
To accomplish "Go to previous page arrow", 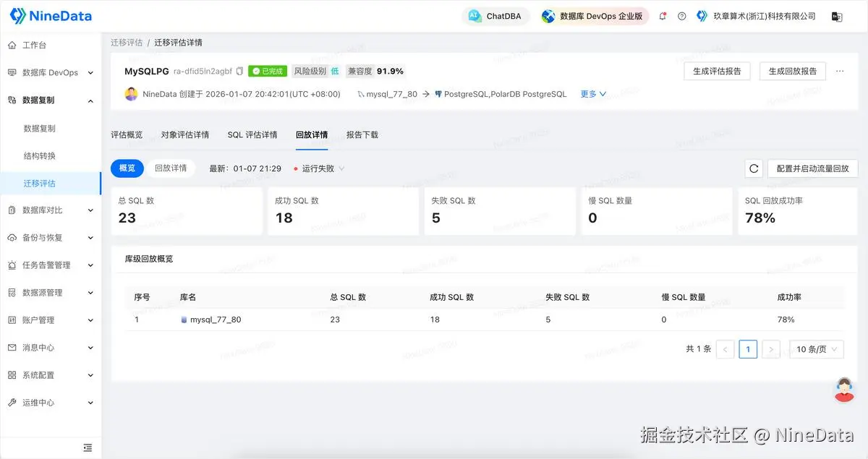I will point(725,349).
